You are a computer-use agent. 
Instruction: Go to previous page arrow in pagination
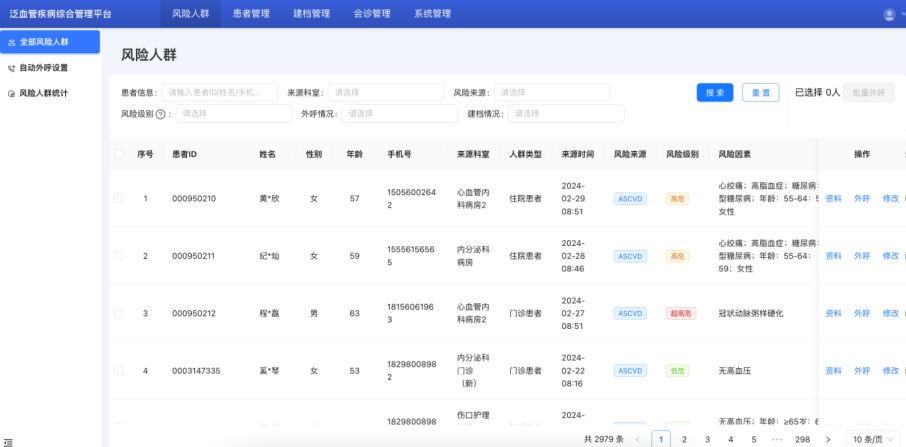[637, 439]
